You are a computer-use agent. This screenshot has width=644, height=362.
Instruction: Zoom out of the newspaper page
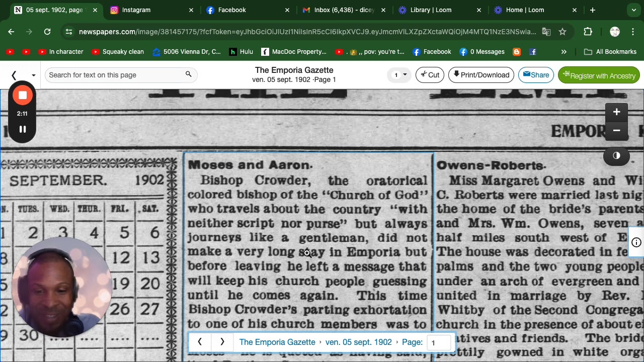point(616,130)
